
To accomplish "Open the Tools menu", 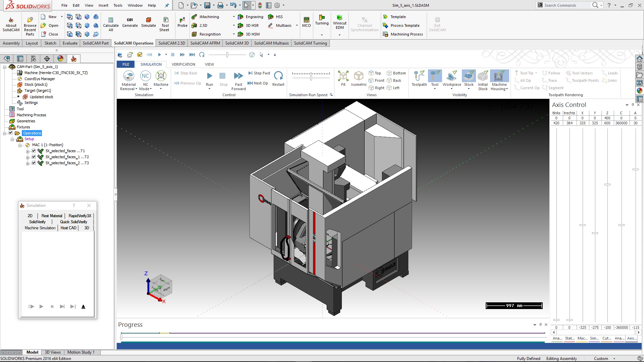I will pyautogui.click(x=118, y=5).
